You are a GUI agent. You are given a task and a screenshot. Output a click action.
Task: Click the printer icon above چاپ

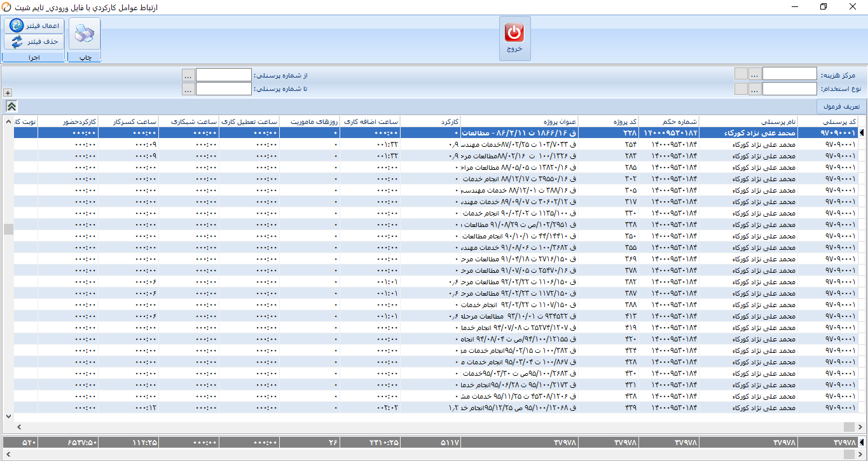(84, 34)
